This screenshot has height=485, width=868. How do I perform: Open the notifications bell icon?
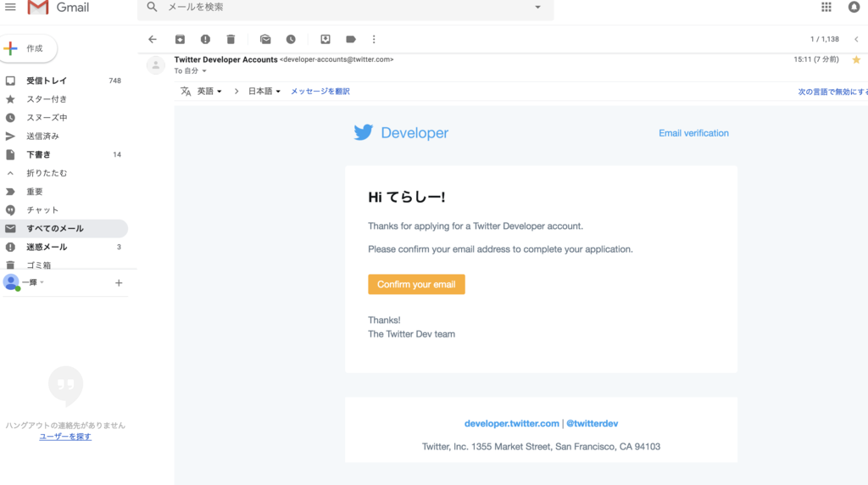coord(854,7)
